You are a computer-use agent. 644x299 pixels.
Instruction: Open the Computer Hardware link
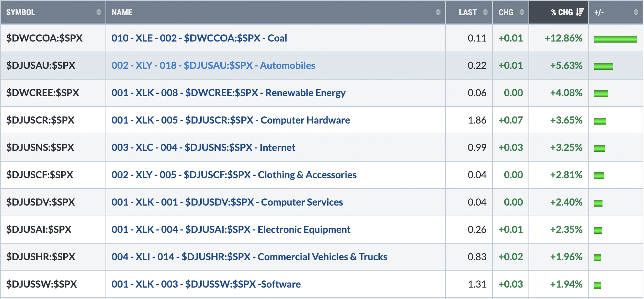tap(231, 120)
